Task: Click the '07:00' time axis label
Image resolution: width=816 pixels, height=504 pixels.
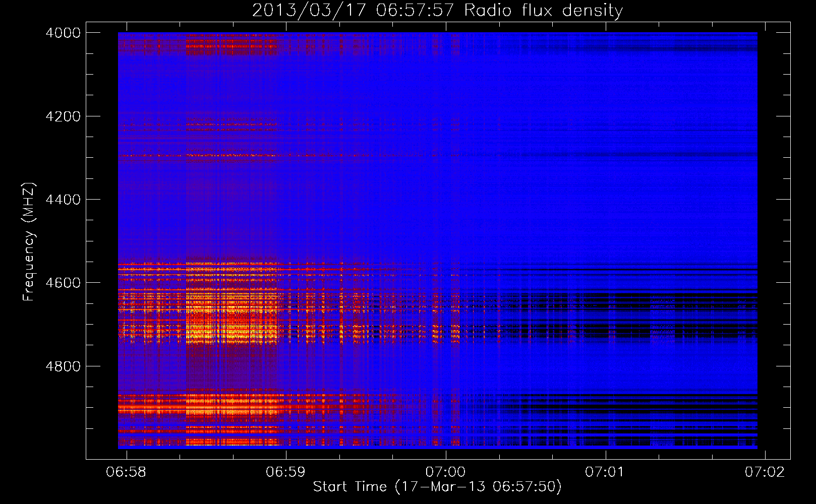Action: pyautogui.click(x=445, y=472)
